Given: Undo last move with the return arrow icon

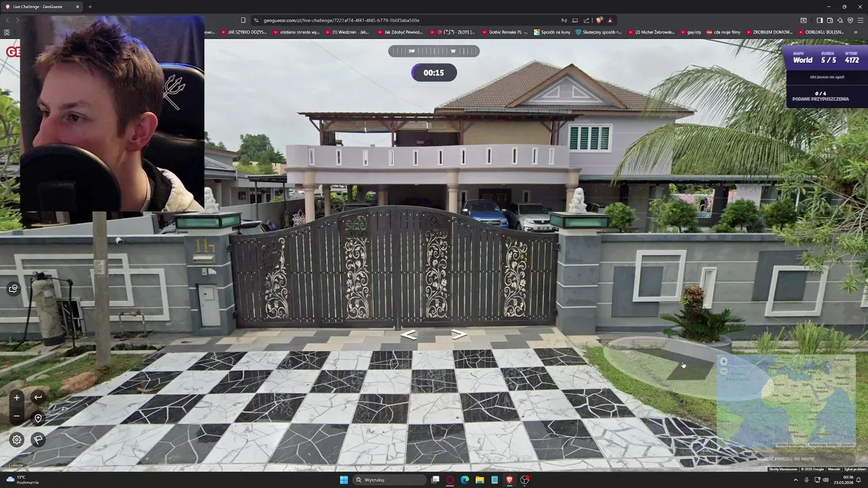Looking at the screenshot, I should coord(38,398).
